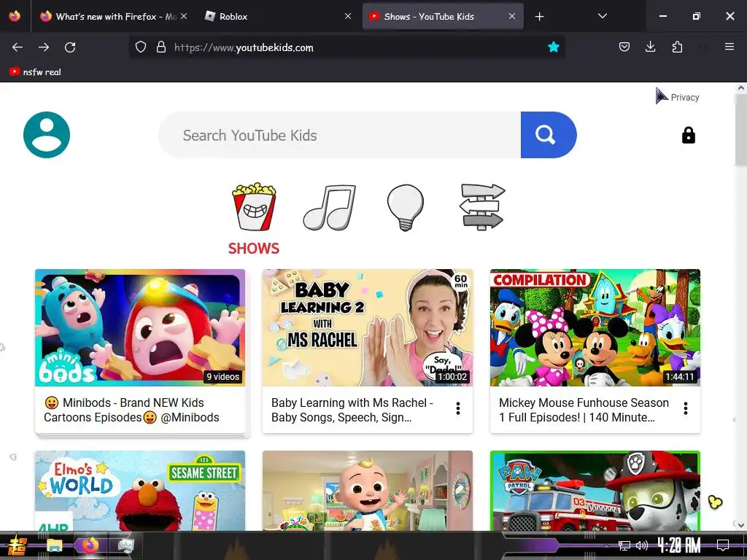Open the taskbar volume icon
The height and width of the screenshot is (560, 747).
pos(642,545)
